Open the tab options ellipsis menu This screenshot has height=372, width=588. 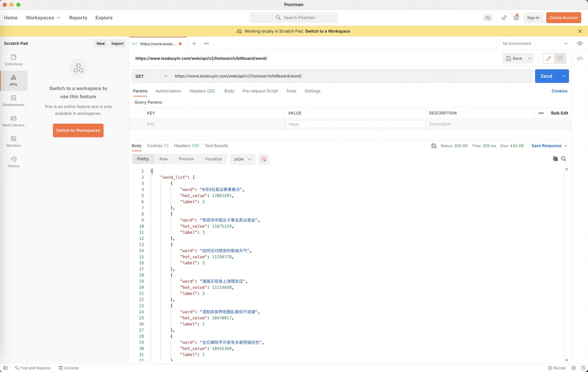pyautogui.click(x=206, y=43)
